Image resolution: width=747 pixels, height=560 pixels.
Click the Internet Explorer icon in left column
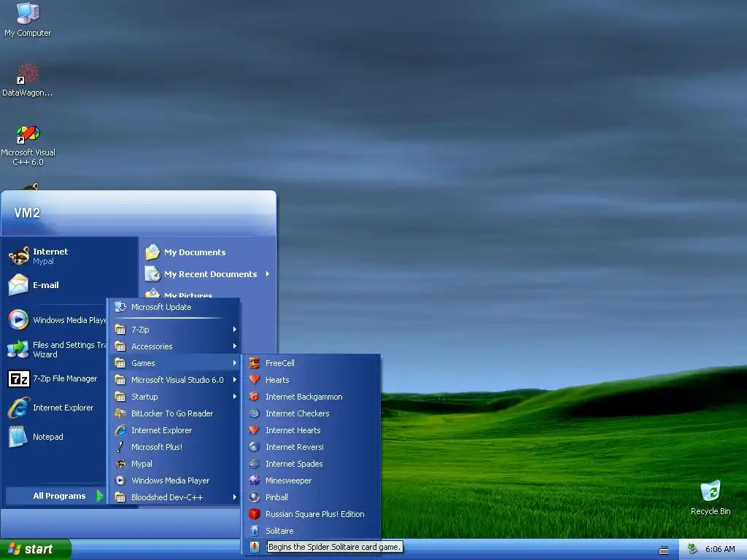(19, 408)
